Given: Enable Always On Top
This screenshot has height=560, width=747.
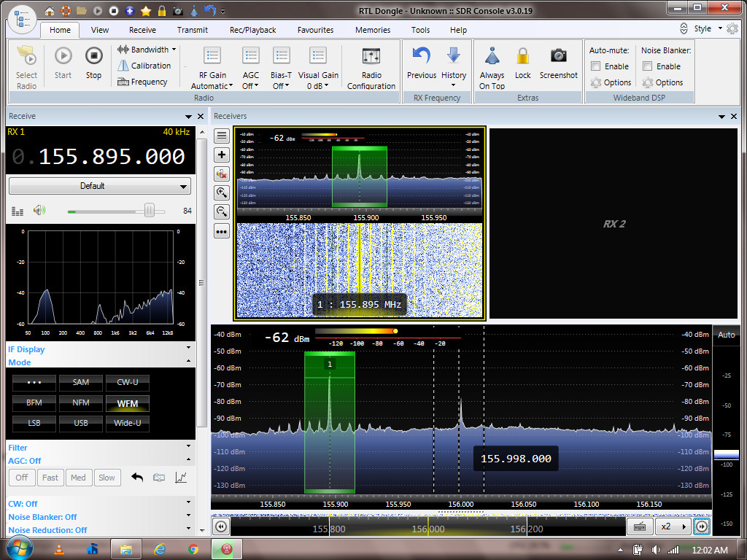Looking at the screenshot, I should pos(492,56).
